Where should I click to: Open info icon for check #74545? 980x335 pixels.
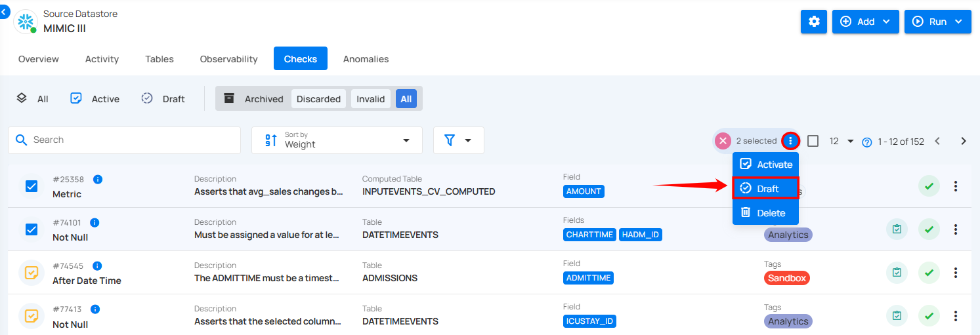(x=97, y=266)
